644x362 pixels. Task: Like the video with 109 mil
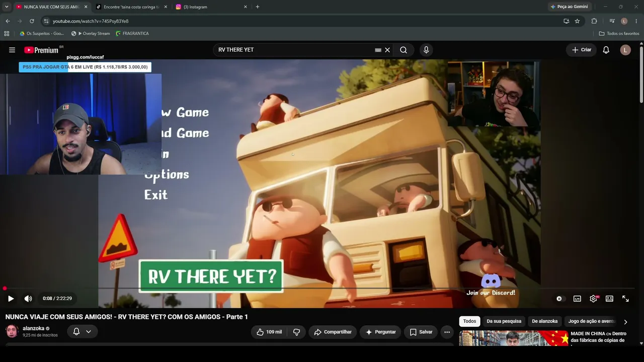click(270, 332)
